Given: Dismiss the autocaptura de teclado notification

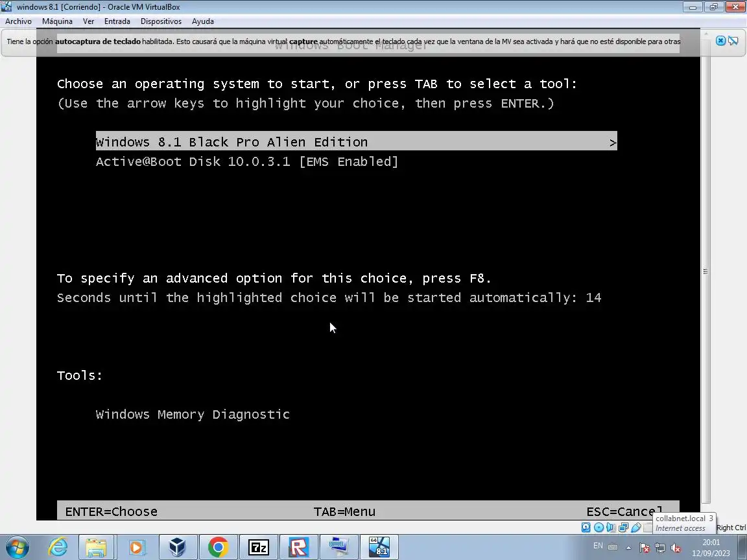Looking at the screenshot, I should (x=720, y=41).
